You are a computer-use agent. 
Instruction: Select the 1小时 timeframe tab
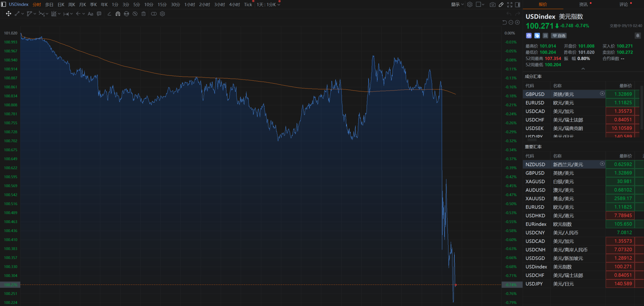tap(190, 4)
